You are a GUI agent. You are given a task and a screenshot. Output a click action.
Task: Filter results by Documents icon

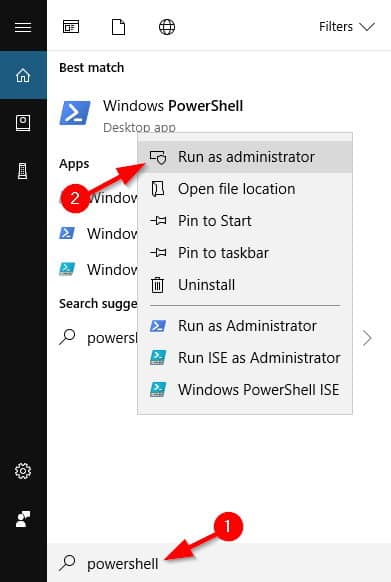pos(118,27)
